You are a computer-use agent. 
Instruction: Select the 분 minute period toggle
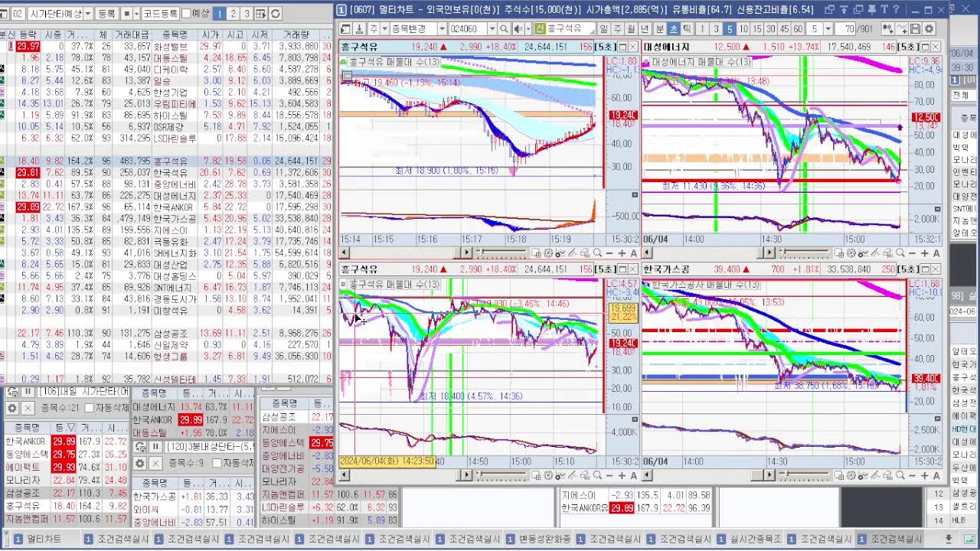click(660, 29)
